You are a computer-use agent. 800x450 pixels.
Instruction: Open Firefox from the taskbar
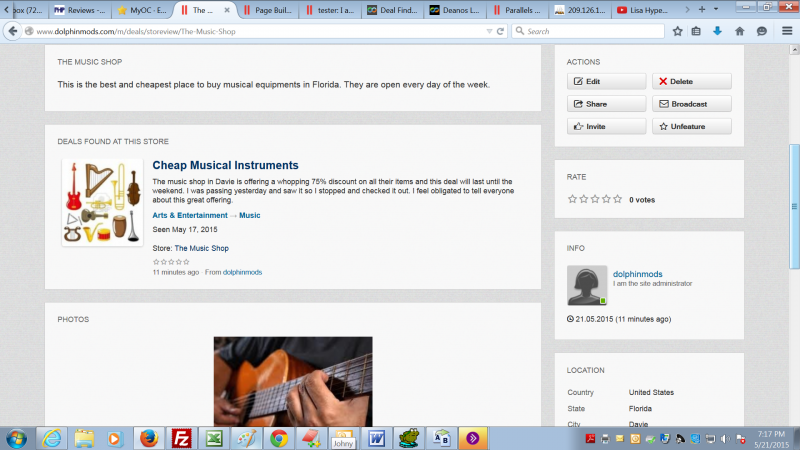click(149, 438)
